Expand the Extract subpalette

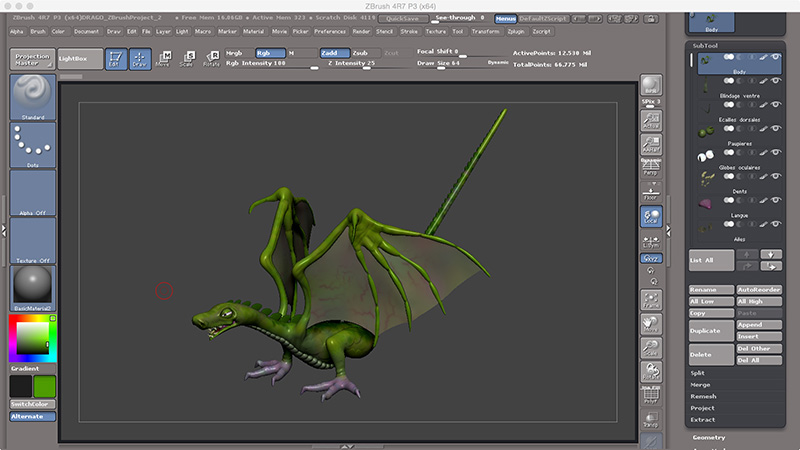point(703,419)
